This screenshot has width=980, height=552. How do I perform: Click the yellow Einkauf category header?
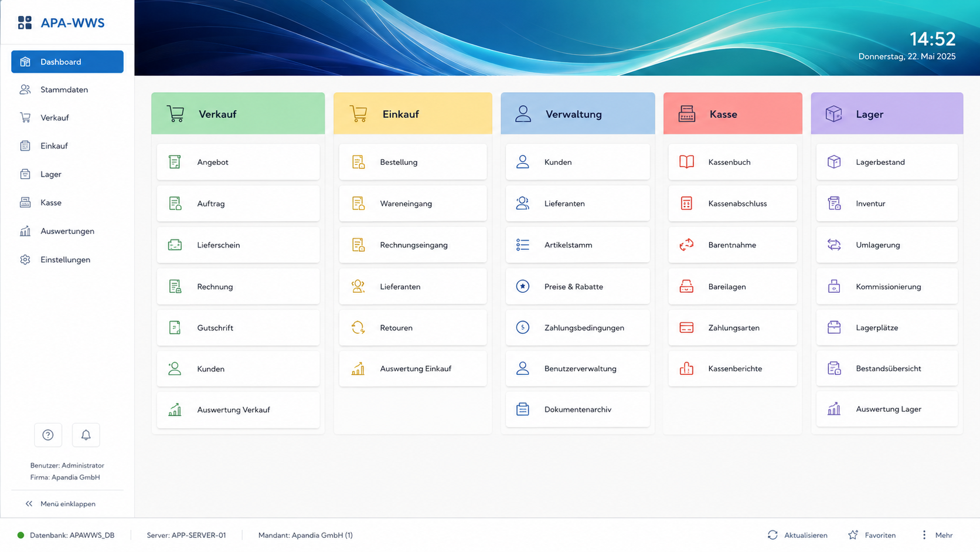(x=413, y=113)
